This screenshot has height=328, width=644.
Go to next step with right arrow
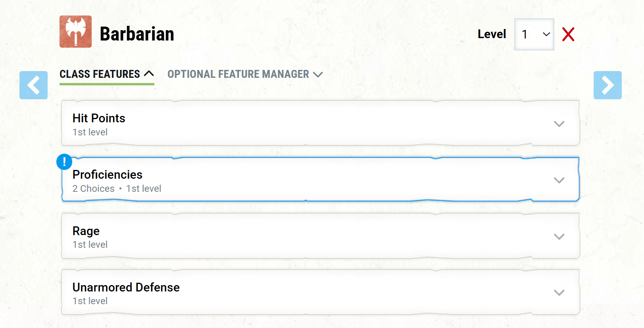click(x=607, y=85)
